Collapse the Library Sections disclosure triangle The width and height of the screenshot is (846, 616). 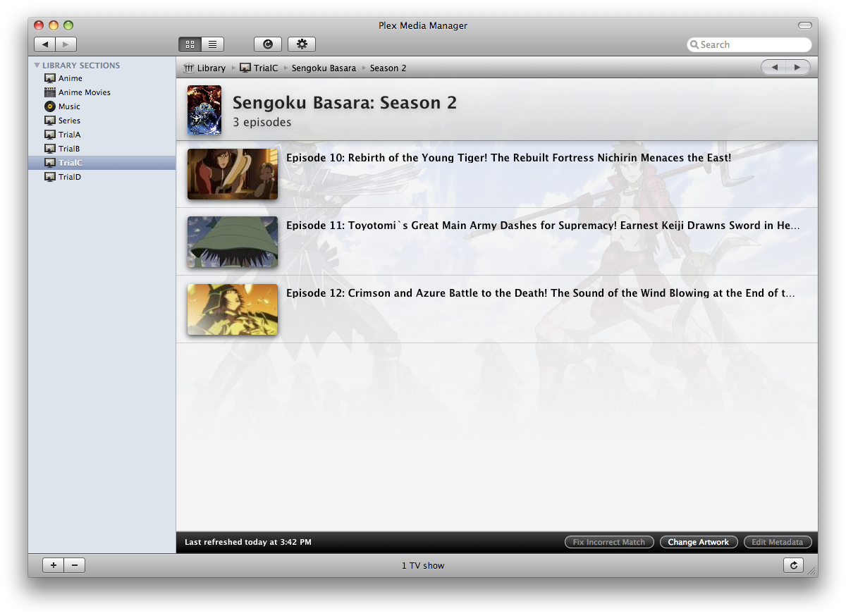(37, 66)
